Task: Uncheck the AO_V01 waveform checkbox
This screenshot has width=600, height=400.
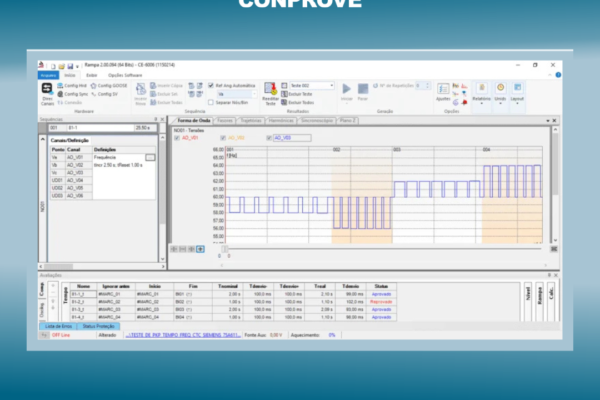Action: tap(177, 138)
